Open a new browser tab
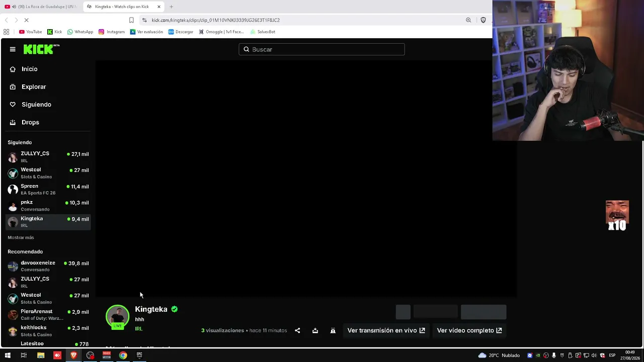Image resolution: width=644 pixels, height=362 pixels. tap(171, 7)
